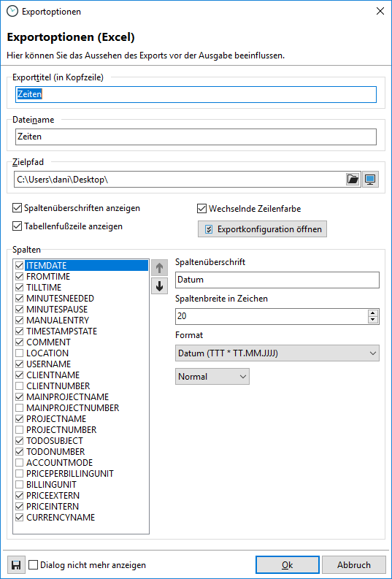Screen dimensions: 392x579
Task: Cancel dialog with Abbruch button
Action: [x=353, y=565]
